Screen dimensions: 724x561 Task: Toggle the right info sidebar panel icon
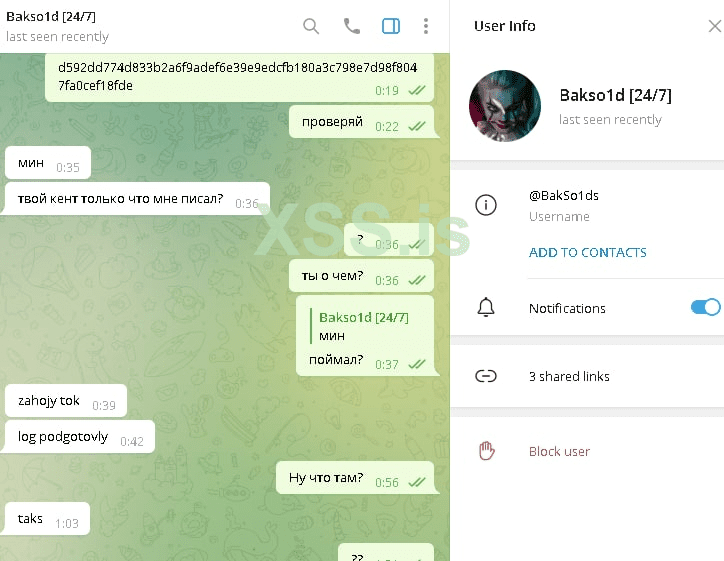(x=391, y=26)
